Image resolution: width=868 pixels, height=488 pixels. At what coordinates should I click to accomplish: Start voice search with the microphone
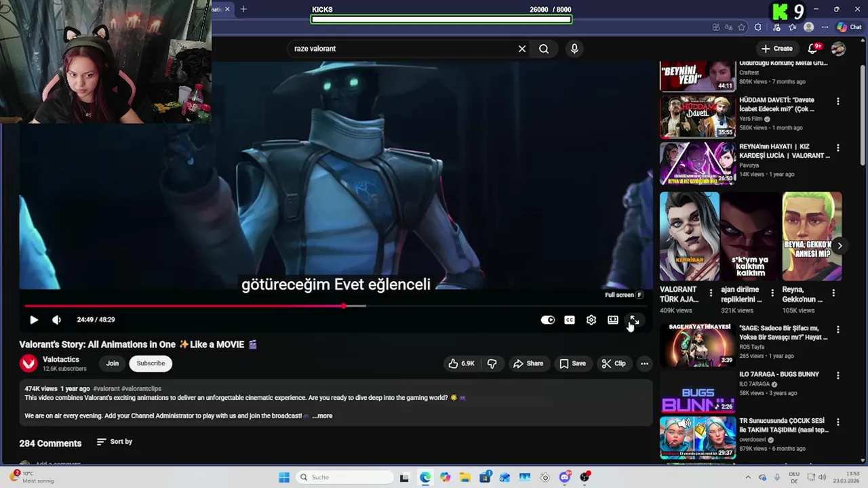pyautogui.click(x=574, y=49)
